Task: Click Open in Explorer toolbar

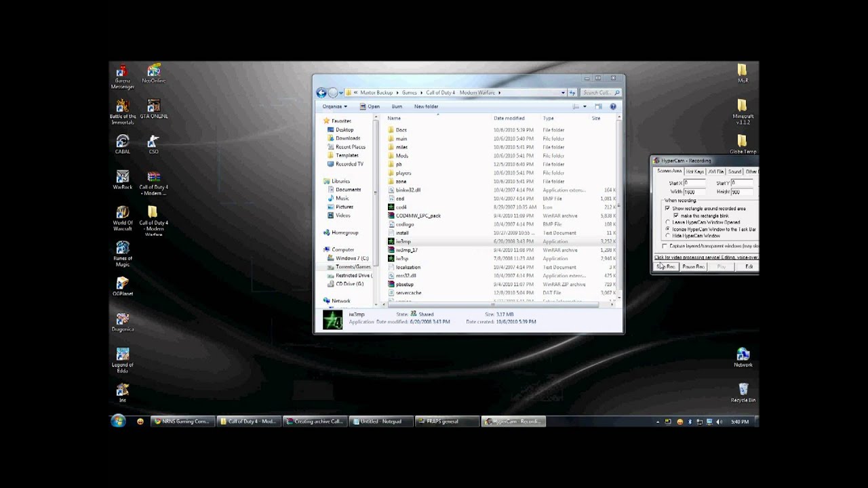Action: 370,106
